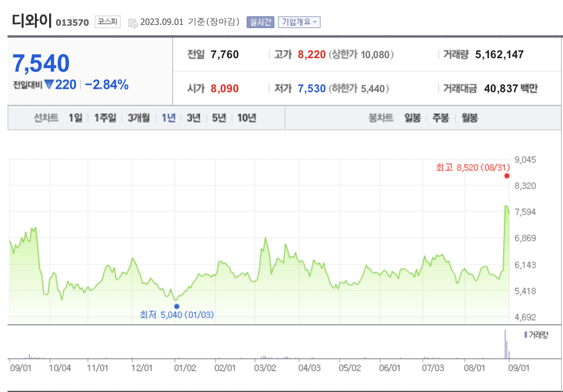
Task: Click the 실시간 real-time button
Action: (x=261, y=22)
